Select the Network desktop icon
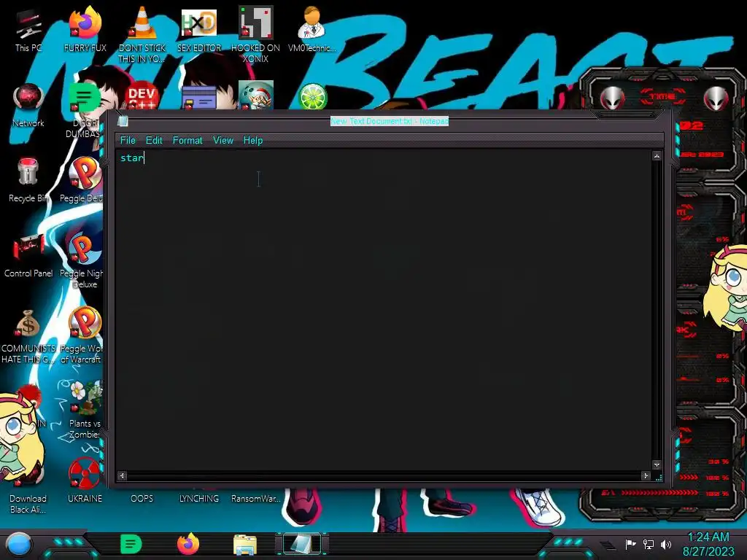This screenshot has height=560, width=747. coord(28,106)
